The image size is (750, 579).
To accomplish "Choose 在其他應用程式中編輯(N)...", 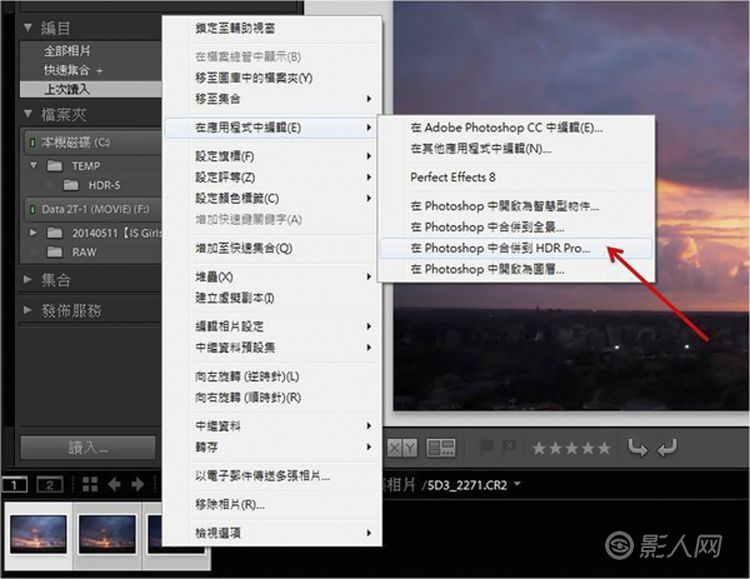I will click(x=516, y=149).
